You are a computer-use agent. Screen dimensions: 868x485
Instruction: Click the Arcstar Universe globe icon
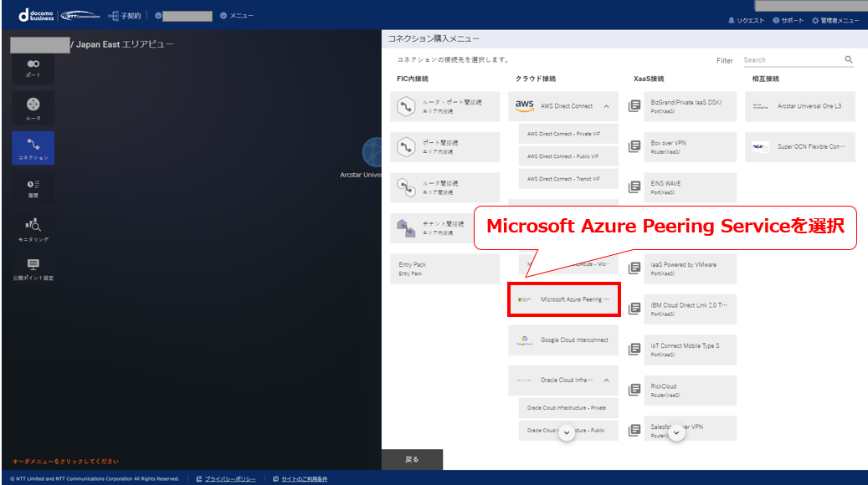[x=372, y=152]
